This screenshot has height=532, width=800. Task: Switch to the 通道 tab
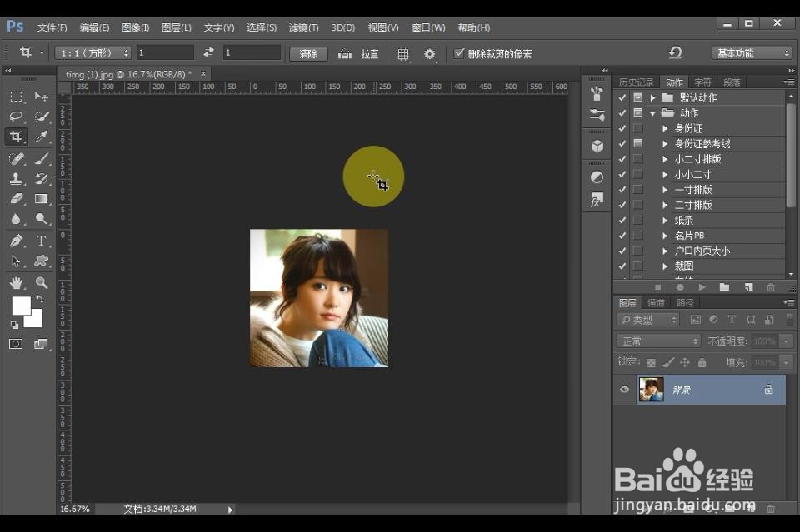tap(656, 303)
